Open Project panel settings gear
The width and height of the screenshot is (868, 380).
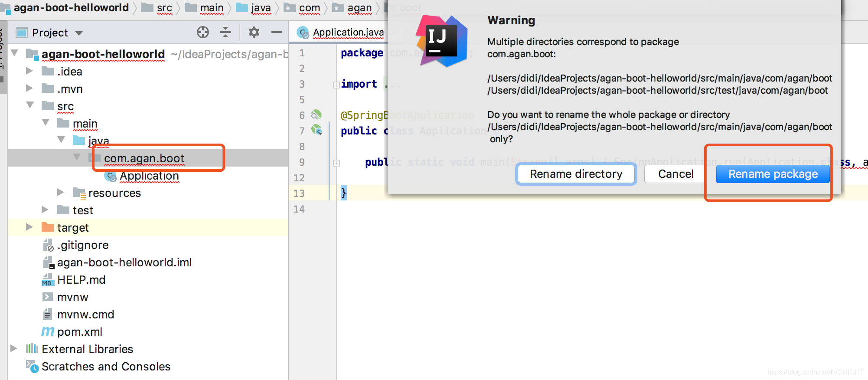point(254,32)
